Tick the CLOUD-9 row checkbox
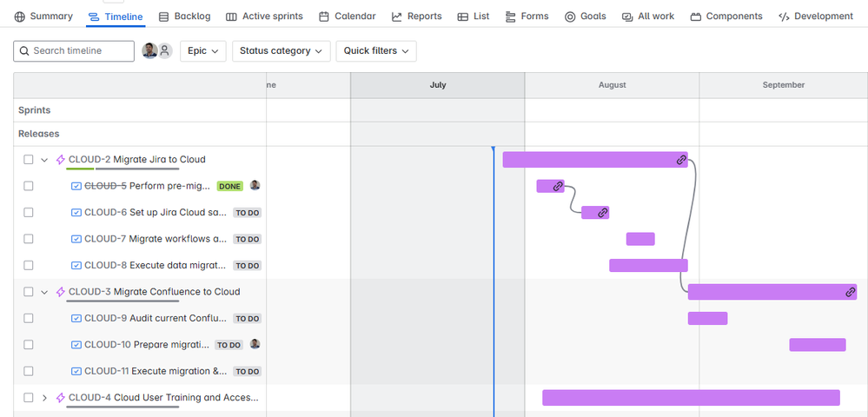 pos(28,319)
